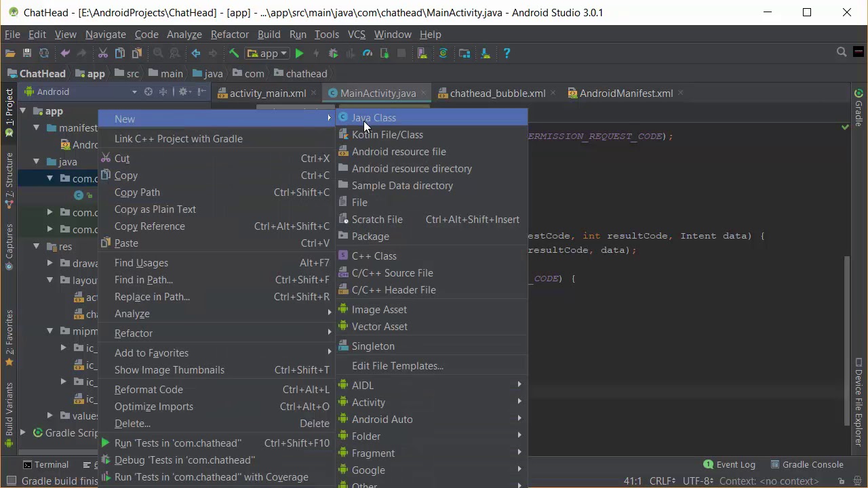Click the Undo arrow icon
Viewport: 868px width, 488px height.
tap(65, 53)
